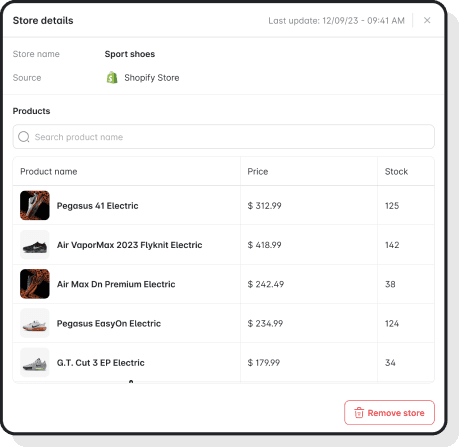459x447 pixels.
Task: Sort by the Product name column header
Action: [x=49, y=171]
